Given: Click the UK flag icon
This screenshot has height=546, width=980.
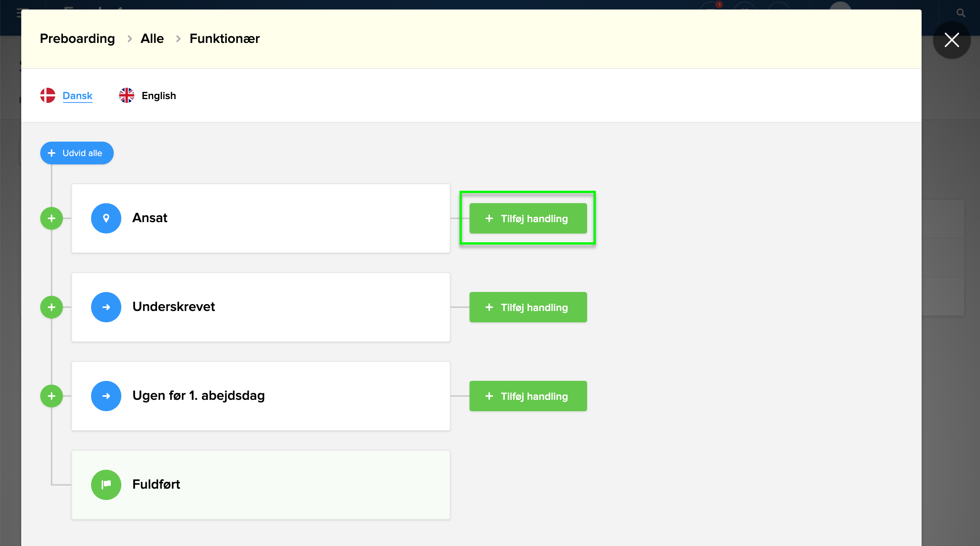Looking at the screenshot, I should 127,95.
